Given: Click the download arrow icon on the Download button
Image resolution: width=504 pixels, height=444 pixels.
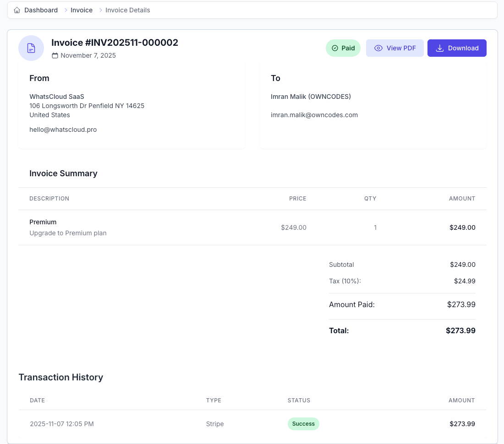Looking at the screenshot, I should click(440, 48).
